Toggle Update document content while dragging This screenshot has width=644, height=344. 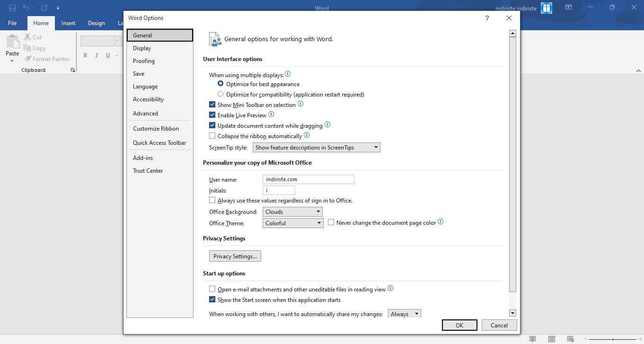(x=212, y=125)
